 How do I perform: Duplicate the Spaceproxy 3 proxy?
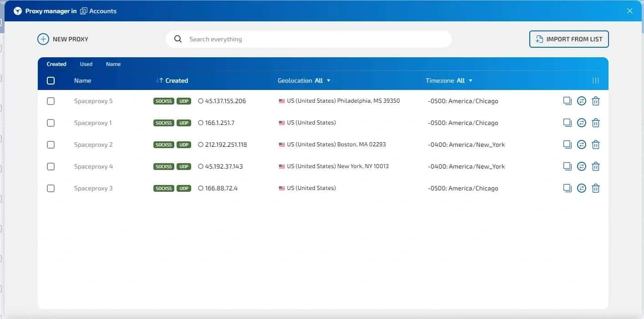click(x=567, y=188)
